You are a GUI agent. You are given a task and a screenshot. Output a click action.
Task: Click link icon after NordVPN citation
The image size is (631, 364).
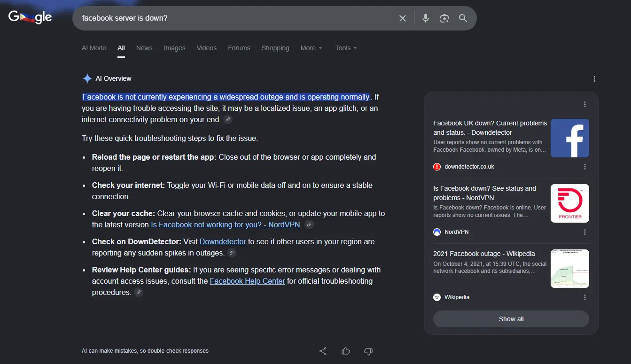point(309,225)
